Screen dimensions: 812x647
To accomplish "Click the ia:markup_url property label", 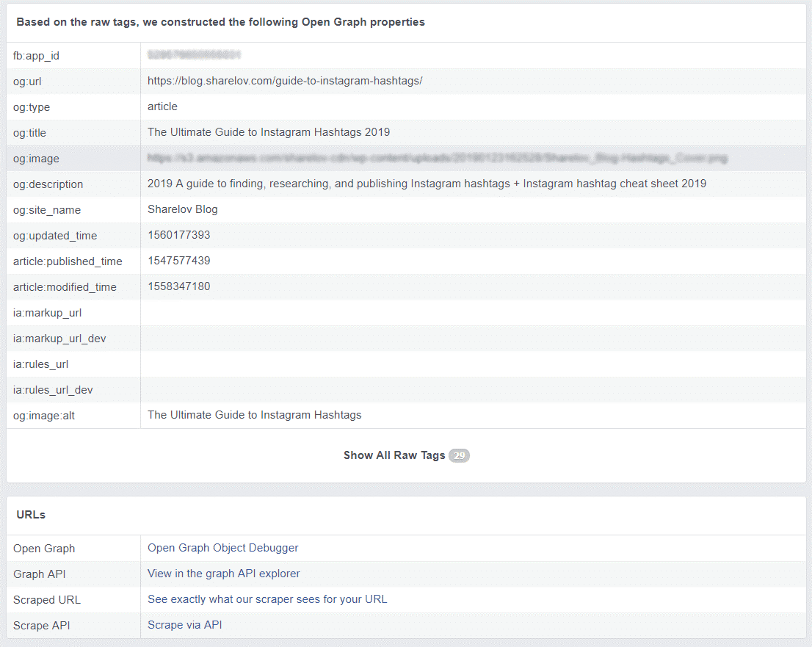I will pyautogui.click(x=47, y=313).
